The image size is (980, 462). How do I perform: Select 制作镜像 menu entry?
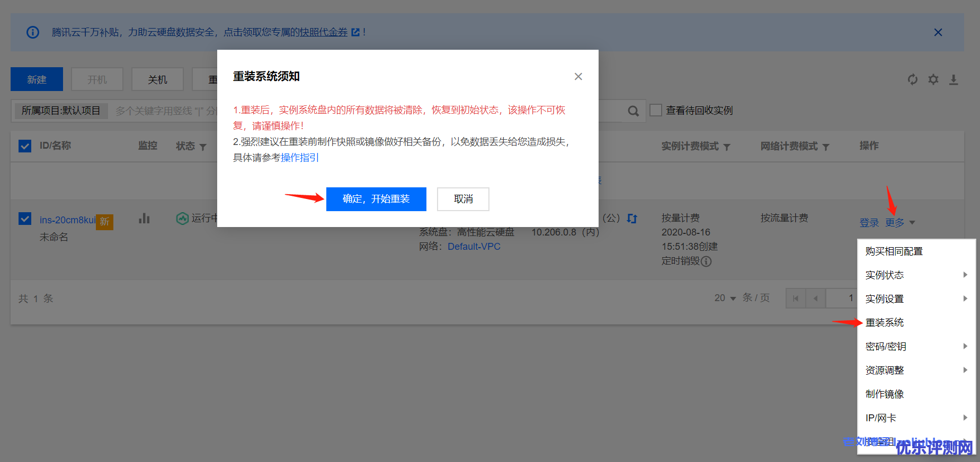[916, 394]
